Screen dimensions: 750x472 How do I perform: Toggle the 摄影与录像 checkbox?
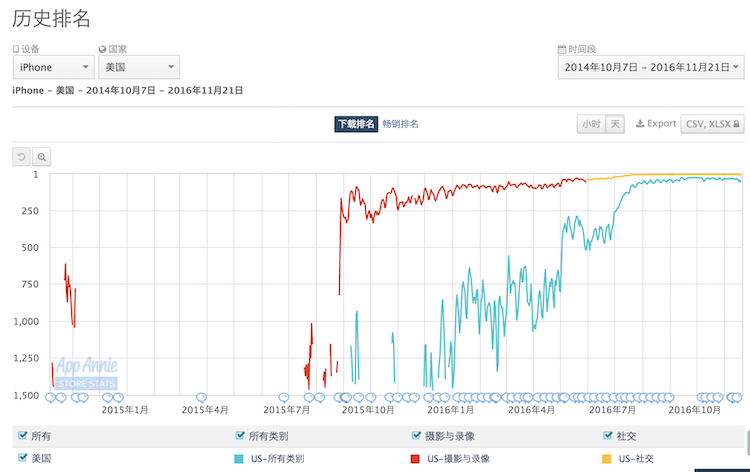[416, 436]
